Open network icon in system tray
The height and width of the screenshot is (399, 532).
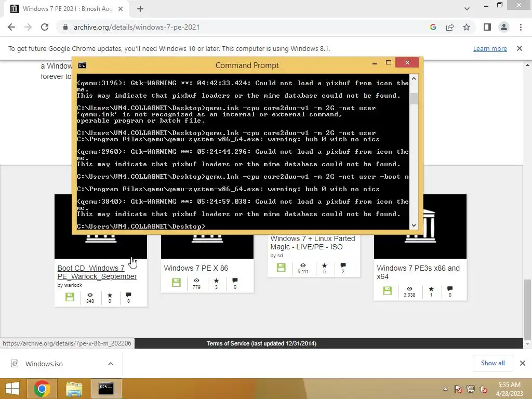tap(471, 389)
